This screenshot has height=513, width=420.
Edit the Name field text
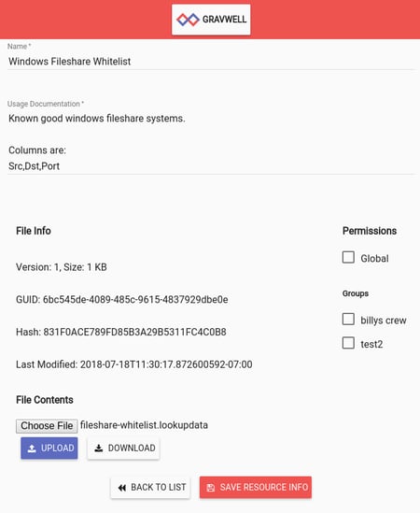coord(211,61)
